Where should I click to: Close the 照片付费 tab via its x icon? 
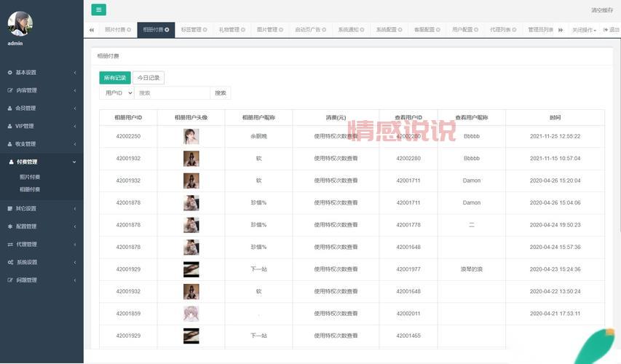click(129, 30)
